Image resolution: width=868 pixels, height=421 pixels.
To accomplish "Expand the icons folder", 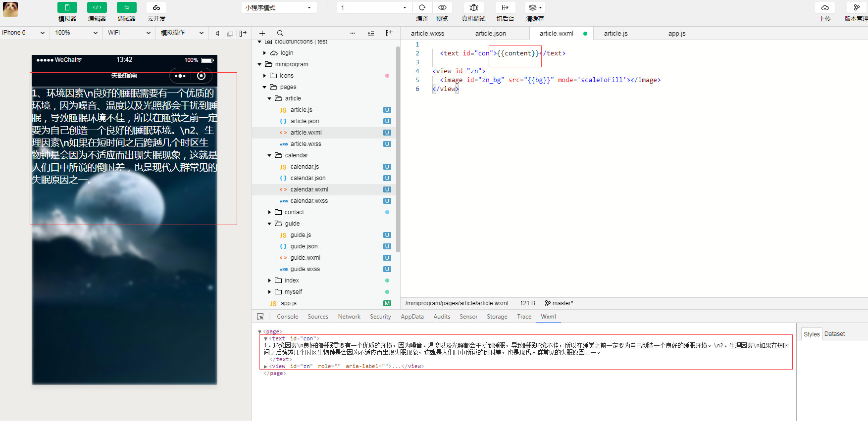I will click(264, 76).
